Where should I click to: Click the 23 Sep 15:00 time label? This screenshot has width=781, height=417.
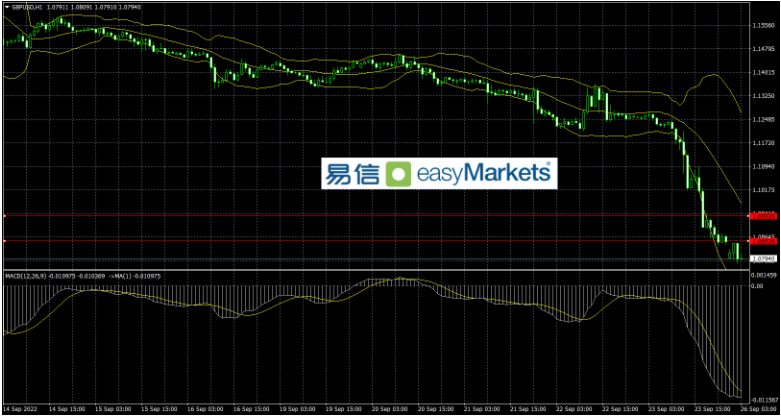coord(714,407)
